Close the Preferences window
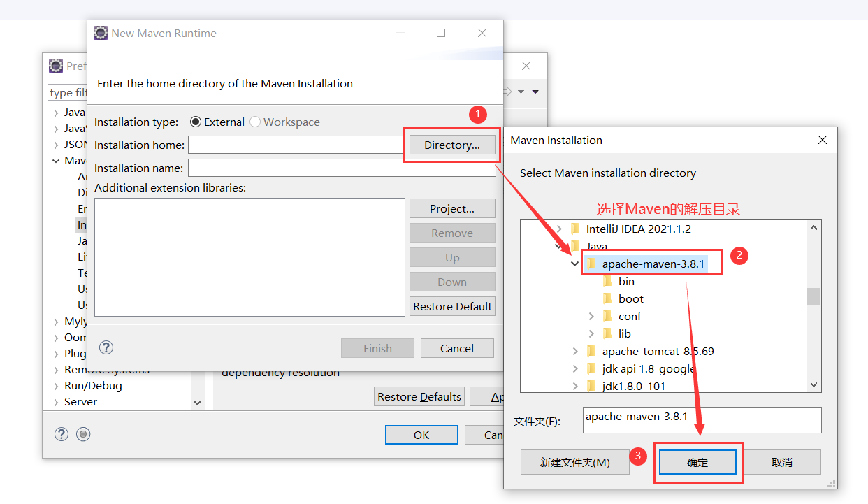The height and width of the screenshot is (504, 868). (526, 66)
